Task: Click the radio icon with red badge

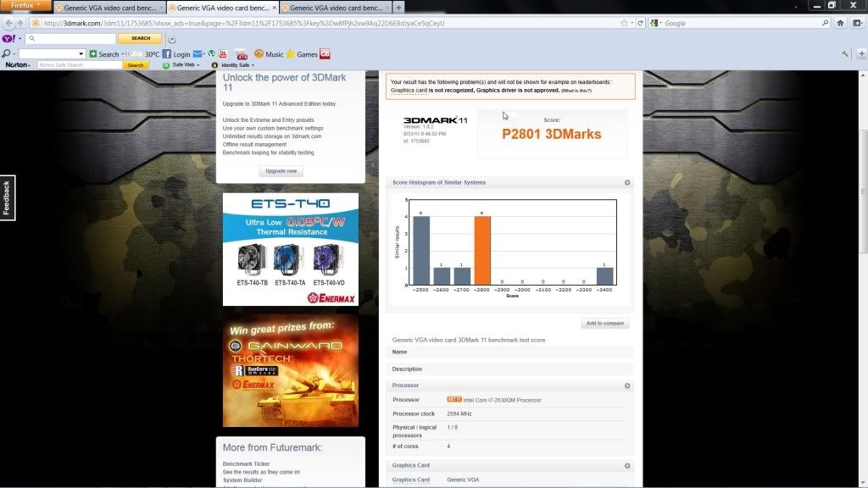Action: click(x=242, y=55)
